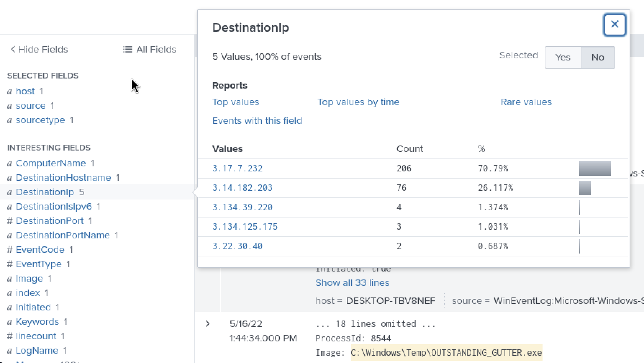Show all 33 lines of event
Screen dimensions: 644x363
pyautogui.click(x=352, y=283)
